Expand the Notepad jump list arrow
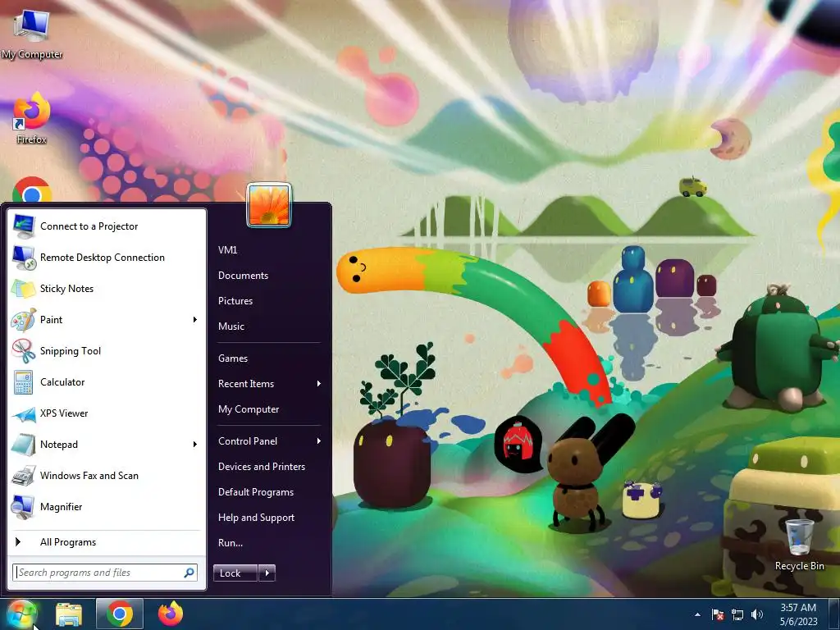Image resolution: width=840 pixels, height=630 pixels. coord(195,445)
